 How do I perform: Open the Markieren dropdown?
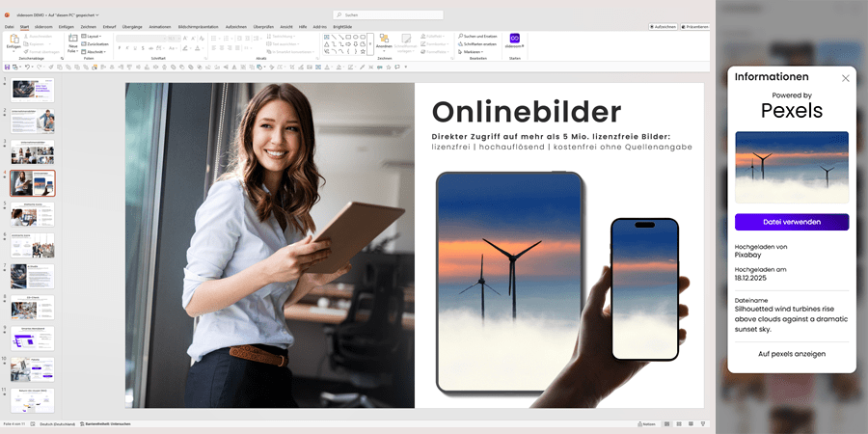(473, 52)
